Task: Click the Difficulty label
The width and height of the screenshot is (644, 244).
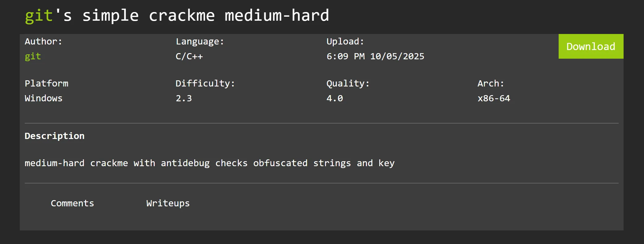Action: tap(205, 83)
